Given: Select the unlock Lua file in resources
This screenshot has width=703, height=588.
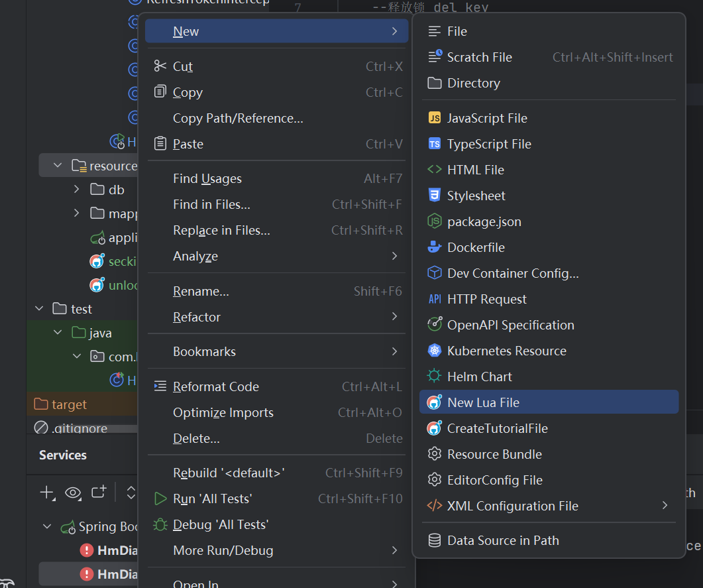Looking at the screenshot, I should (x=123, y=285).
